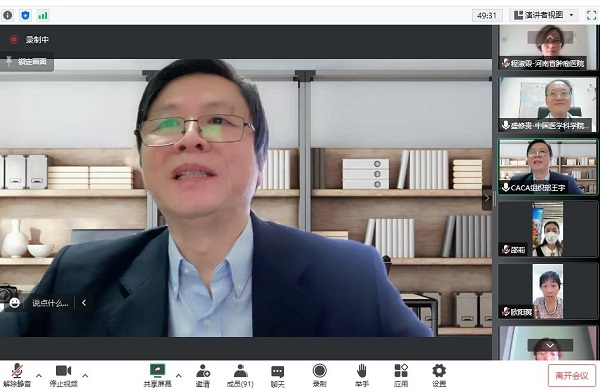Open the settings gear icon
The image size is (600, 389).
click(439, 370)
